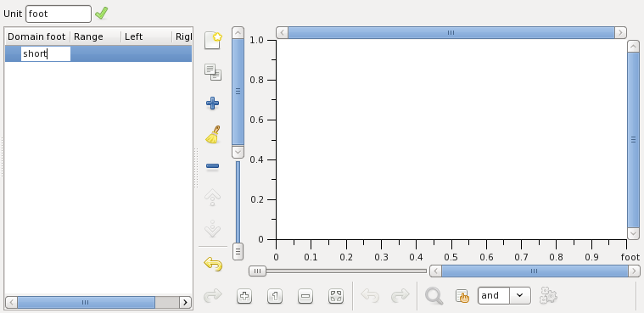Click the zoom out minus button
The image size is (644, 313).
pyautogui.click(x=305, y=296)
